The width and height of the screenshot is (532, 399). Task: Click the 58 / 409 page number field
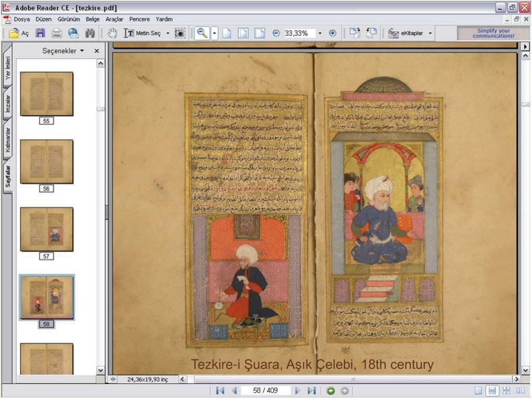coord(265,391)
